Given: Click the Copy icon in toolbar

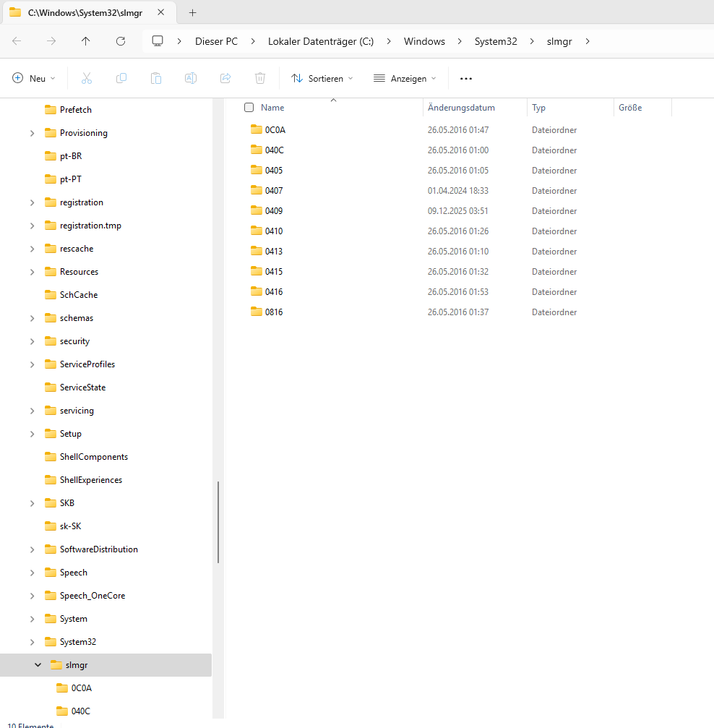Looking at the screenshot, I should [x=121, y=79].
